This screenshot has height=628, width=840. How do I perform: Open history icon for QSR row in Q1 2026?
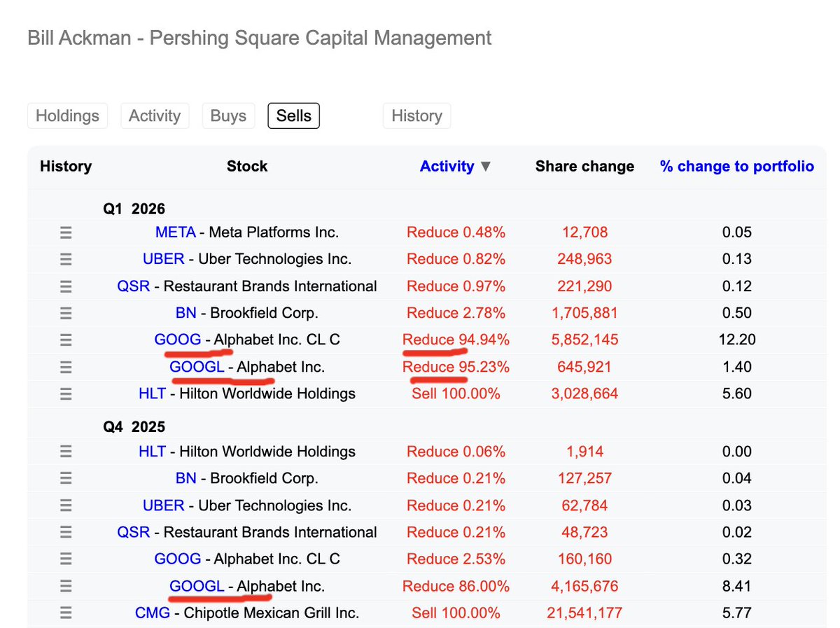tap(66, 286)
